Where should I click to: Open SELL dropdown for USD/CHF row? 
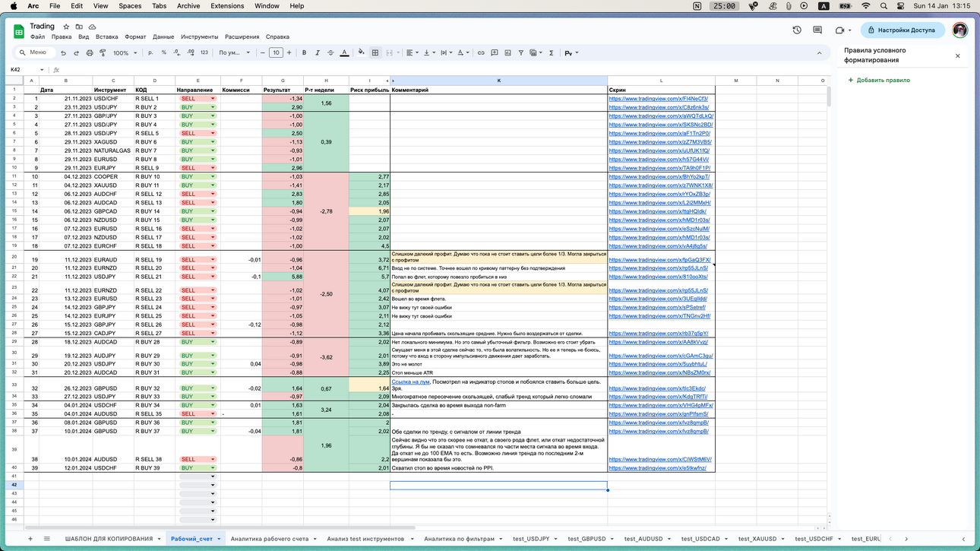pyautogui.click(x=213, y=99)
